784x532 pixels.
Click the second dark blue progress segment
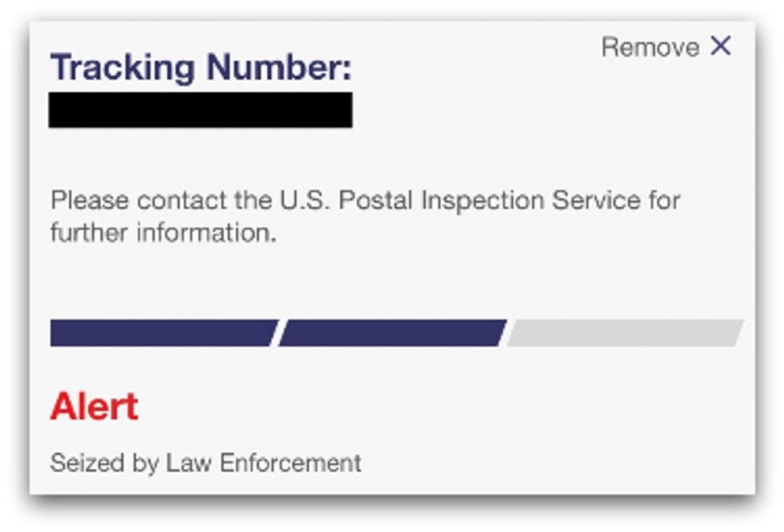coord(392,333)
